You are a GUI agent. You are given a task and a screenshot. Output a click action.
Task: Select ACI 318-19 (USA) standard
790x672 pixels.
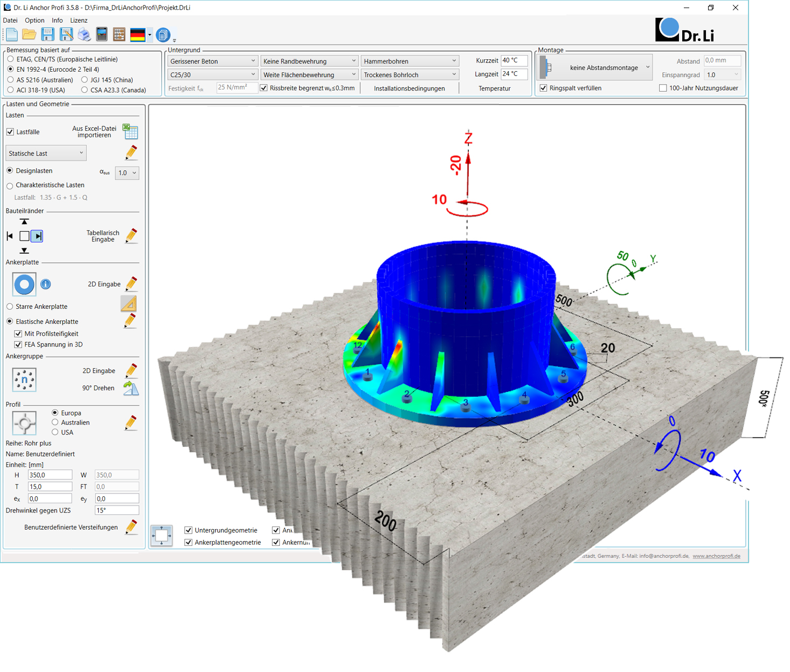[x=11, y=90]
